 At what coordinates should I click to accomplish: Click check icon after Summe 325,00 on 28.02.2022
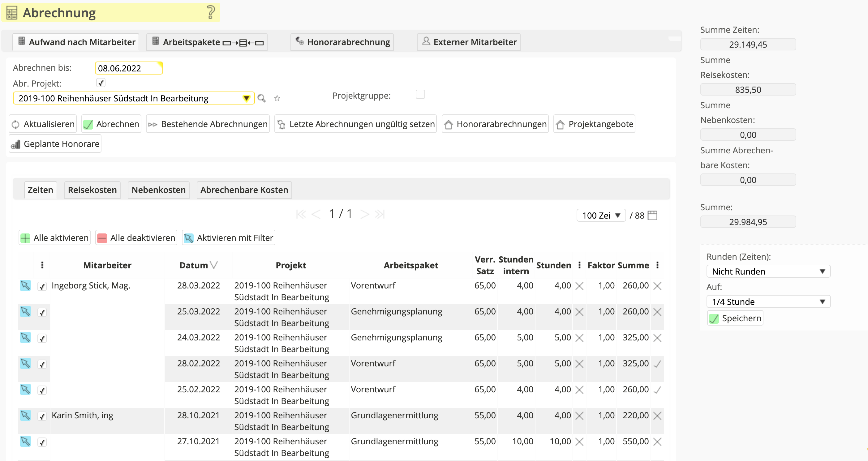pos(657,364)
